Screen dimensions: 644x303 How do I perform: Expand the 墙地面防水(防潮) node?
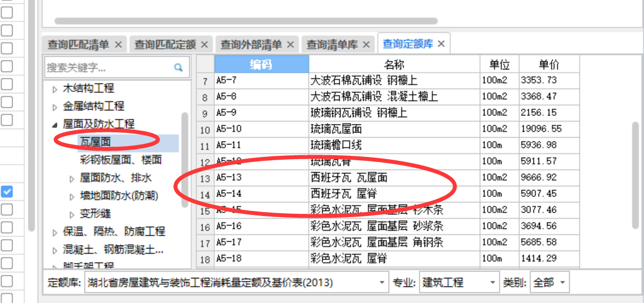72,196
